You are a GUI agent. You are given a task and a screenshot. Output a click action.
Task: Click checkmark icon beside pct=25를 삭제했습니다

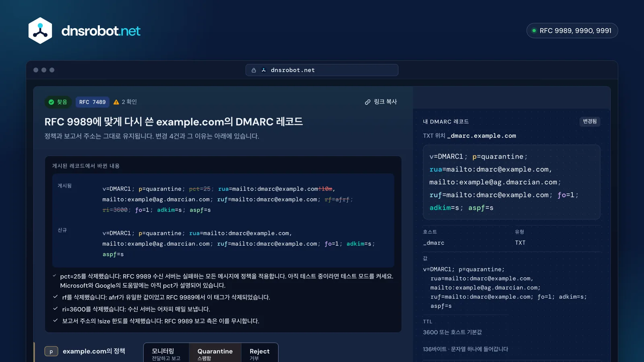(54, 276)
